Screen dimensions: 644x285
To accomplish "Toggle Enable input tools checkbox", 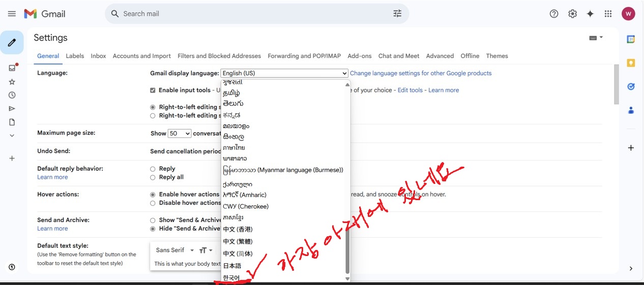I will 153,90.
